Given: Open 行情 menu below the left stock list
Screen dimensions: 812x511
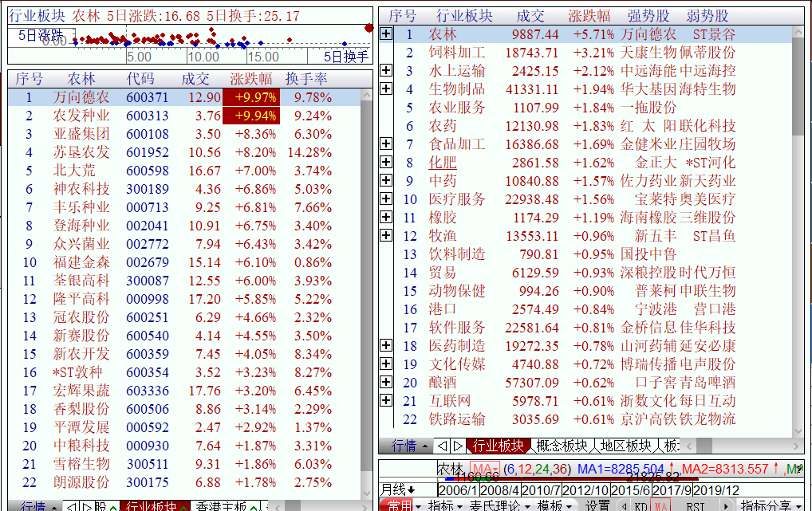Looking at the screenshot, I should tap(39, 506).
